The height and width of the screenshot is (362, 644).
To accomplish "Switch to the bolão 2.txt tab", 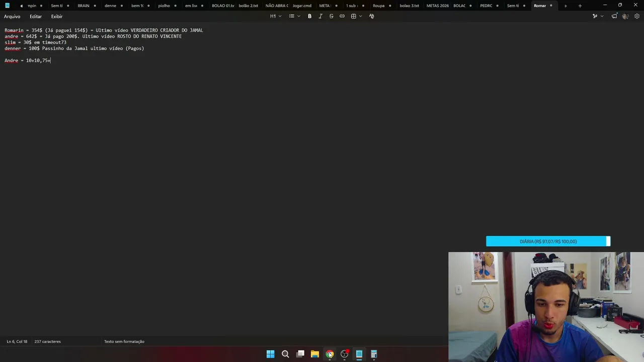I will pos(249,6).
